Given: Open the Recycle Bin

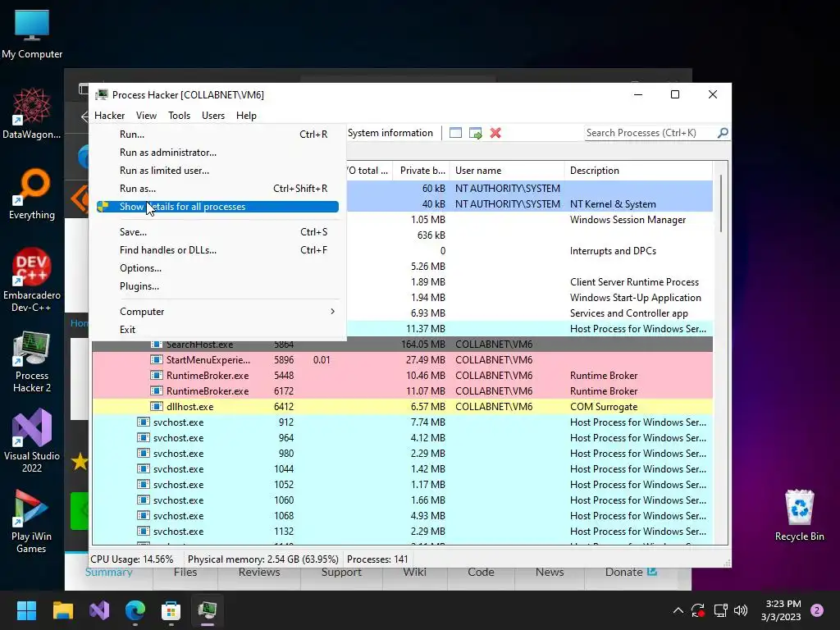Looking at the screenshot, I should click(x=799, y=515).
